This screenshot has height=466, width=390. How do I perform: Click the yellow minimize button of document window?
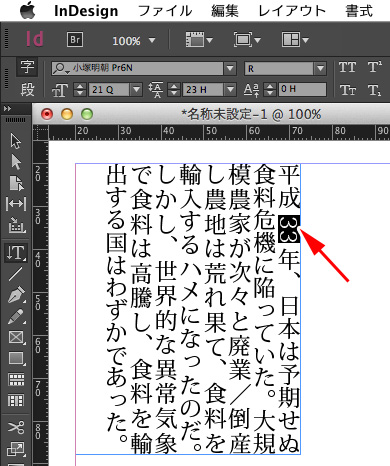67,114
